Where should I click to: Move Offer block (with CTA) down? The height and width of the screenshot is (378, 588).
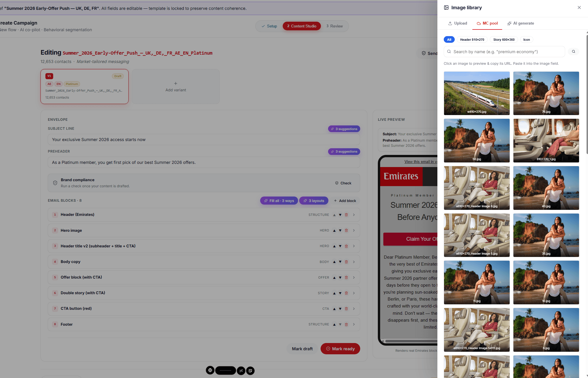point(340,277)
